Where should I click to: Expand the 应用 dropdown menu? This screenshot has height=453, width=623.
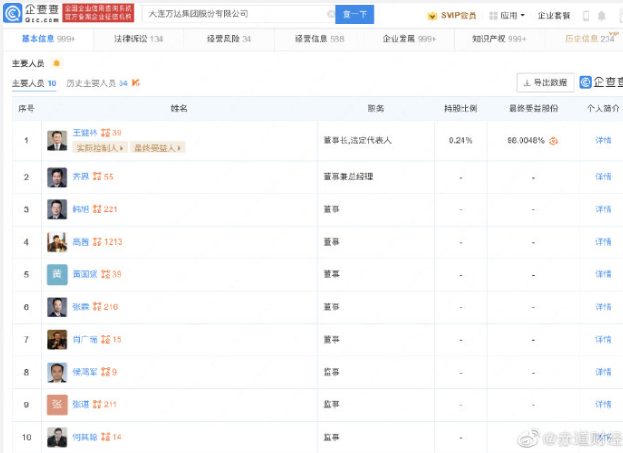[507, 15]
